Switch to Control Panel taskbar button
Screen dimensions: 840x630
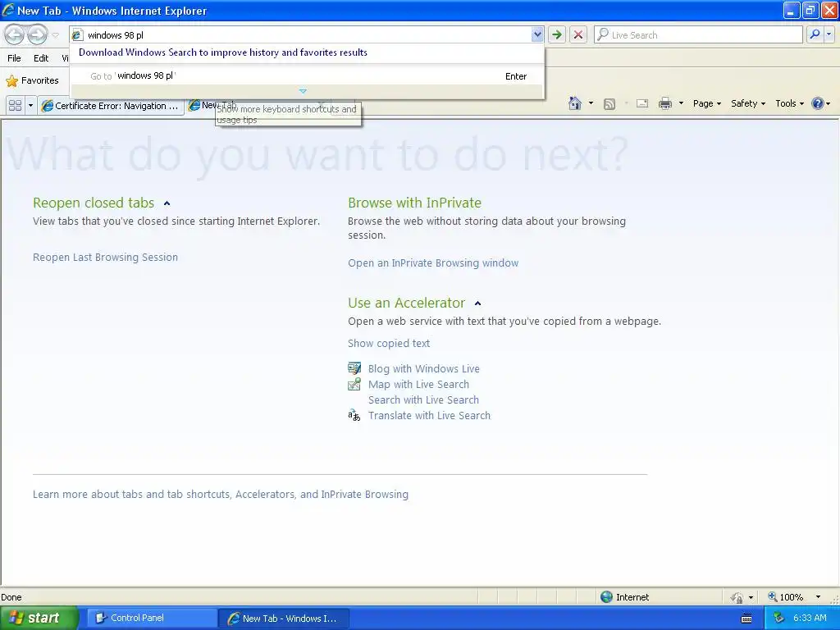point(152,618)
